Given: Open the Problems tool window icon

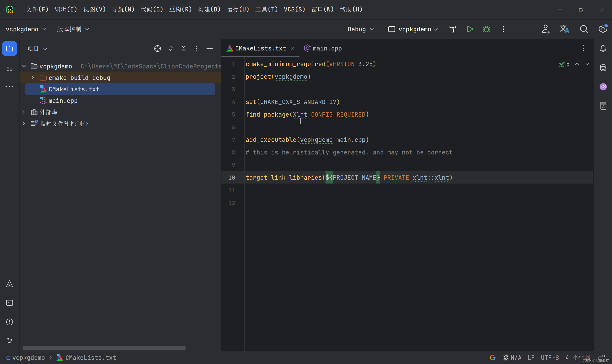Looking at the screenshot, I should pos(9,322).
